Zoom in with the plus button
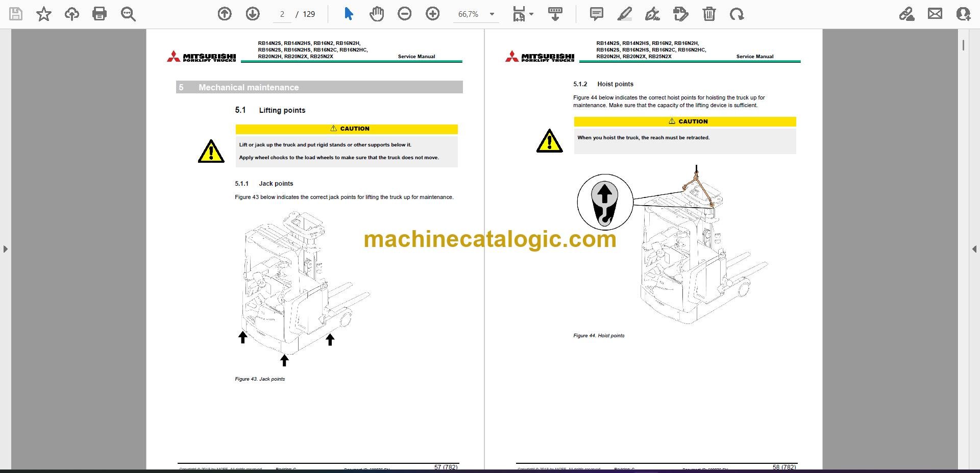Image resolution: width=980 pixels, height=473 pixels. [433, 14]
